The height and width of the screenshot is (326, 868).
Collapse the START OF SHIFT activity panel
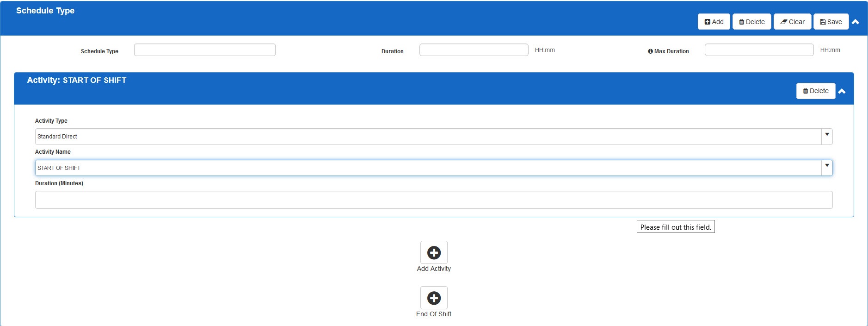click(842, 91)
